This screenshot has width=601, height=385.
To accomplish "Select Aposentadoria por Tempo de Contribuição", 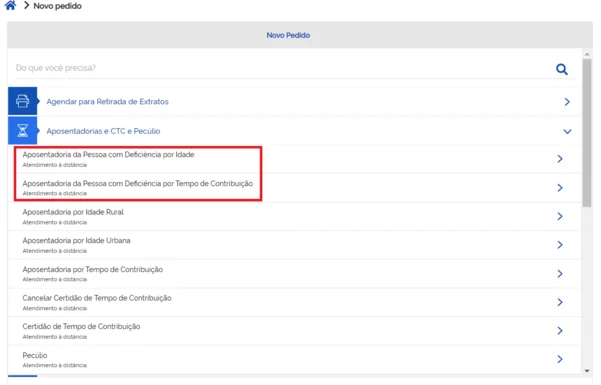I will pos(294,274).
